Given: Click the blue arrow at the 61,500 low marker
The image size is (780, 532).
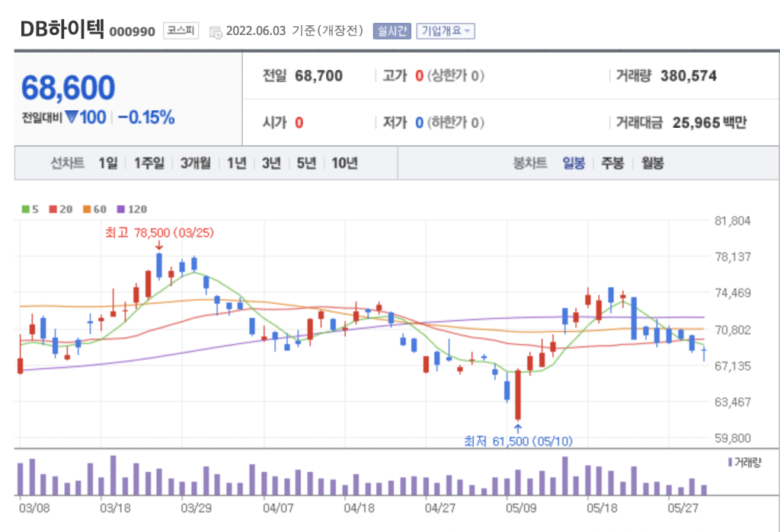Looking at the screenshot, I should pyautogui.click(x=518, y=428).
